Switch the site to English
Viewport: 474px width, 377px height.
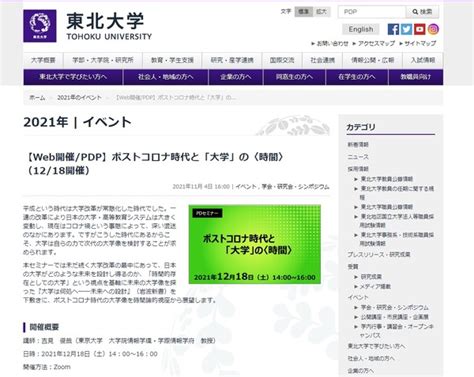pyautogui.click(x=361, y=29)
